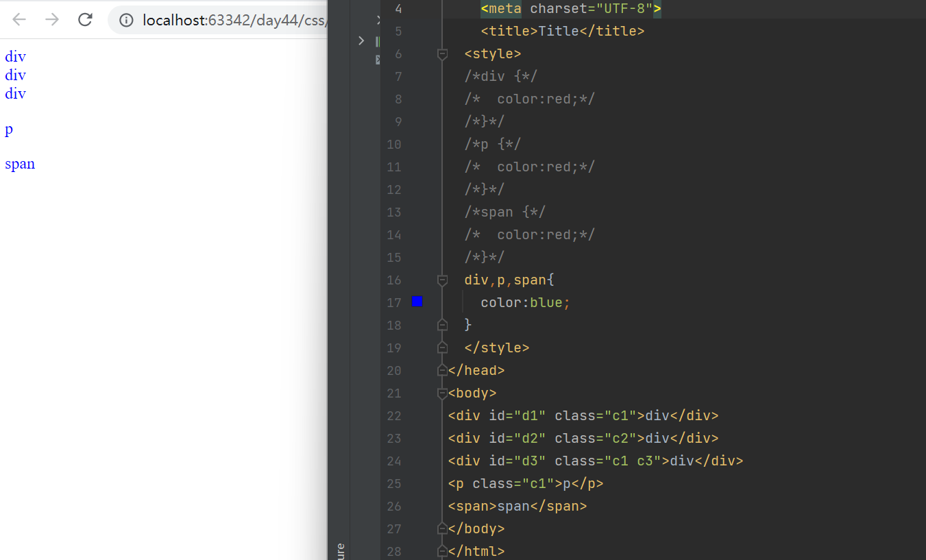The width and height of the screenshot is (926, 560).
Task: Click line number 26 in the gutter
Action: [x=394, y=506]
